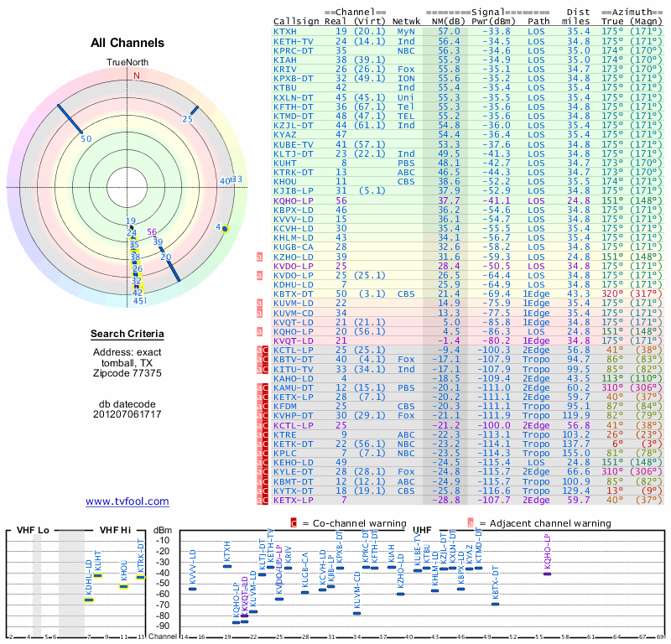Click the KBTX-DT bar in the UHF chart
Screen dimensions: 671x644
(x=495, y=604)
